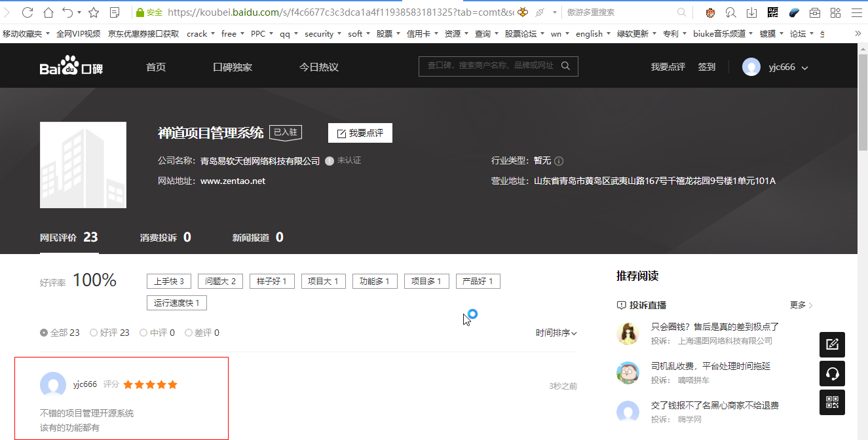Screen dimensions: 868x440
Task: Click the 傲游多重搜索 search field
Action: (618, 12)
